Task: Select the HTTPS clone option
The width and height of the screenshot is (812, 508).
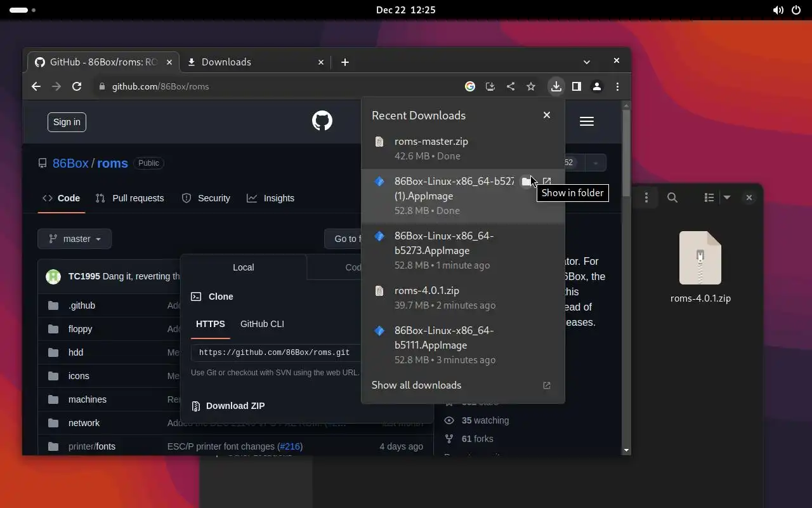Action: [x=211, y=324]
